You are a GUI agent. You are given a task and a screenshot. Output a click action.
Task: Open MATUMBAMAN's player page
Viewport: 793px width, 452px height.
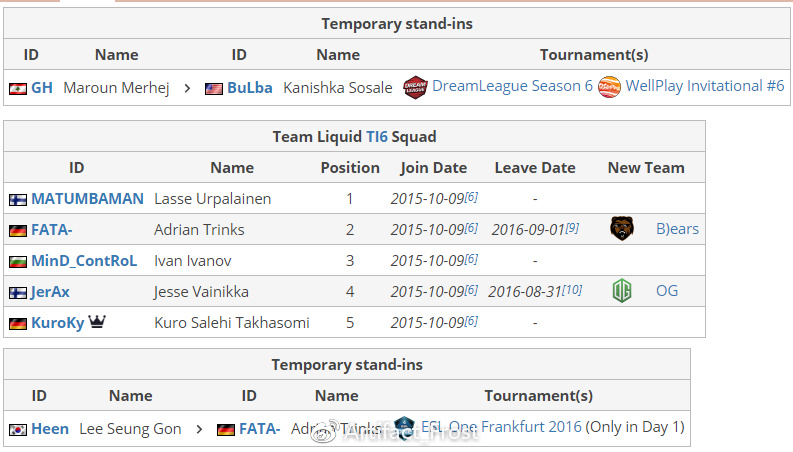tap(87, 198)
